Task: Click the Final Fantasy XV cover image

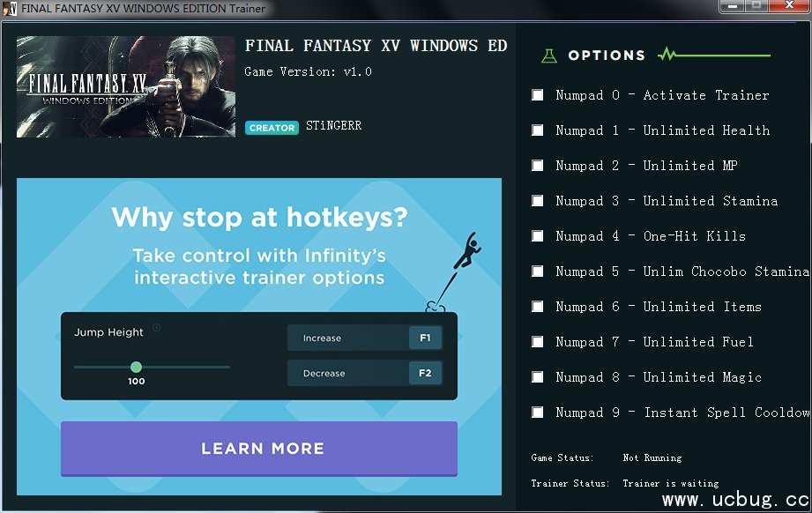Action: tap(126, 86)
